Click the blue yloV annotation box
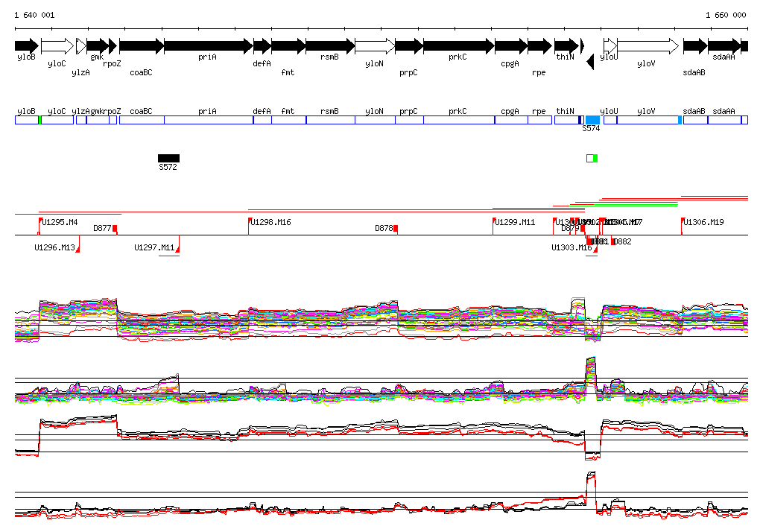The width and height of the screenshot is (763, 532). click(648, 120)
